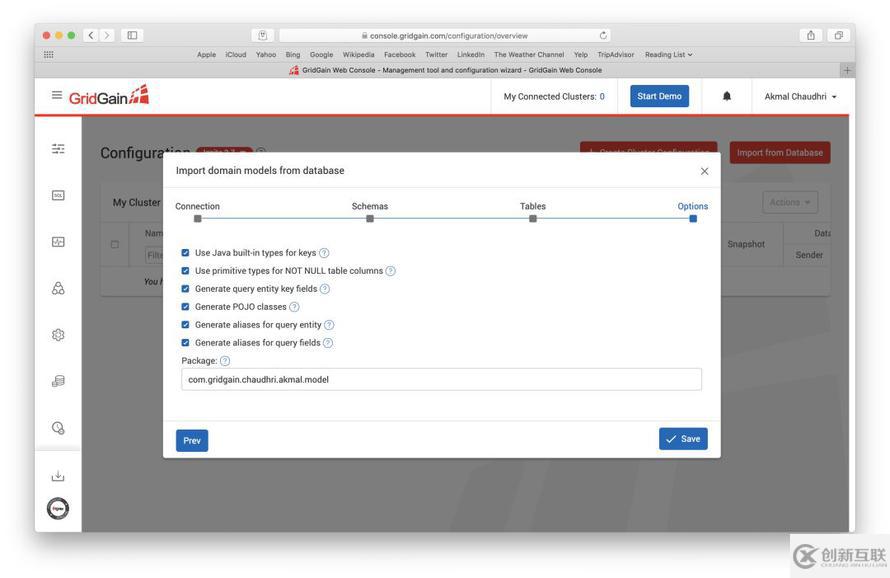Uncheck Use primitive types for NOT NULL columns

(x=185, y=271)
